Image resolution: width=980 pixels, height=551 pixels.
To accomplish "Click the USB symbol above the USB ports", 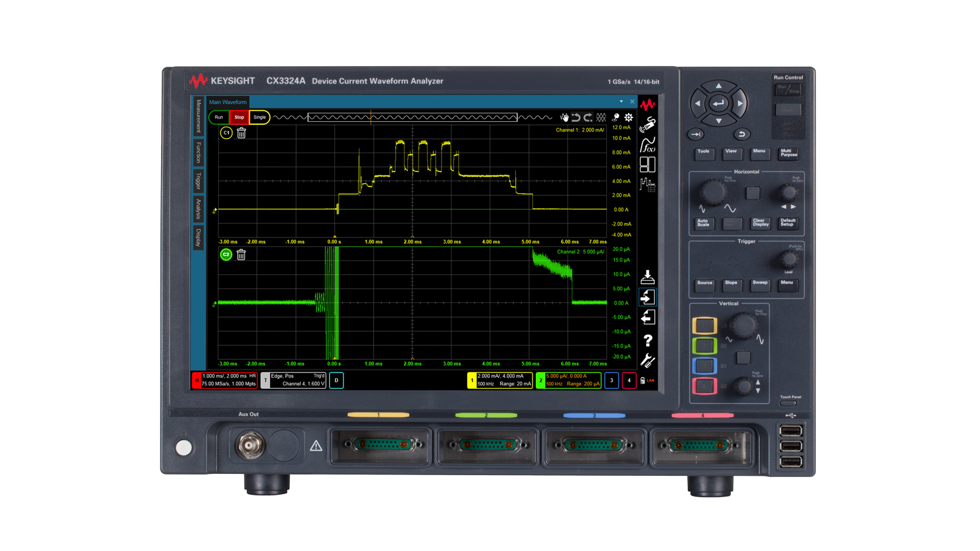I will pyautogui.click(x=791, y=416).
